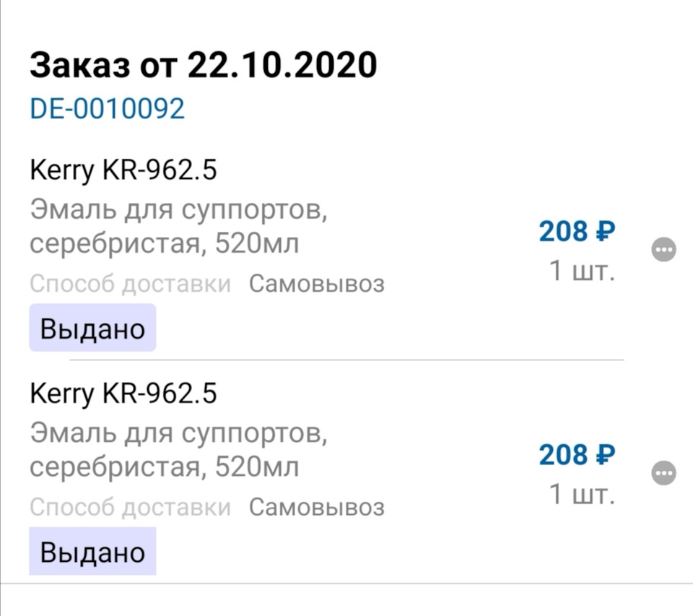Click the order header Заказ от 22.10.2020
Screen dimensions: 693x616
tap(203, 64)
